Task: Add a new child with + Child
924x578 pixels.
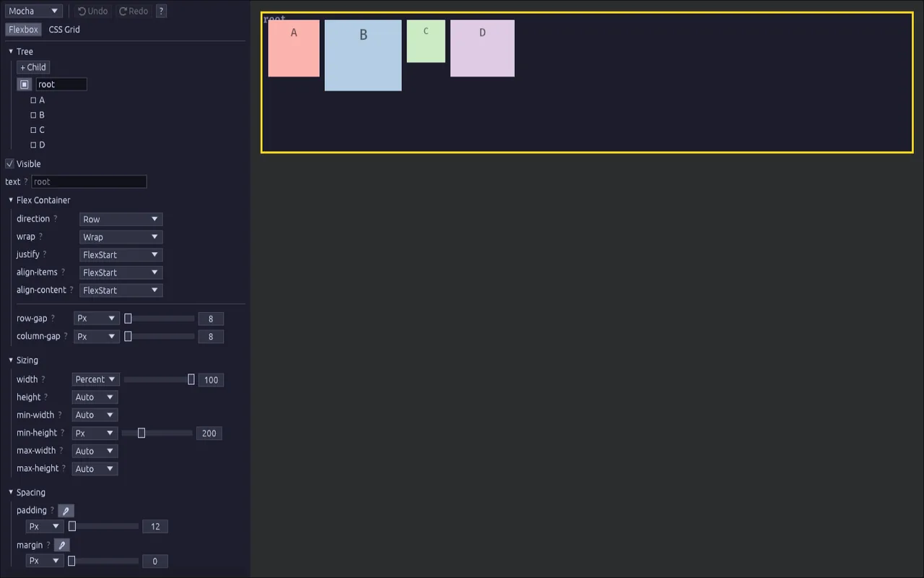Action: [33, 67]
